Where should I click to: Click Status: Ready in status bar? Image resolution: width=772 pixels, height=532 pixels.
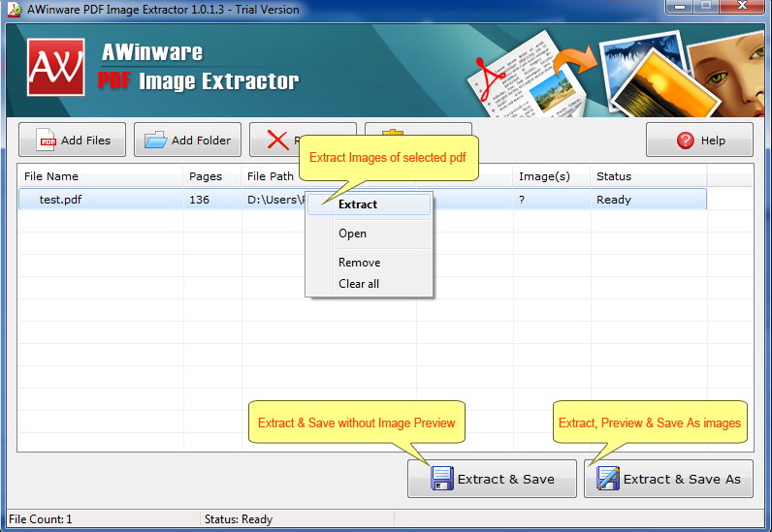pyautogui.click(x=239, y=519)
